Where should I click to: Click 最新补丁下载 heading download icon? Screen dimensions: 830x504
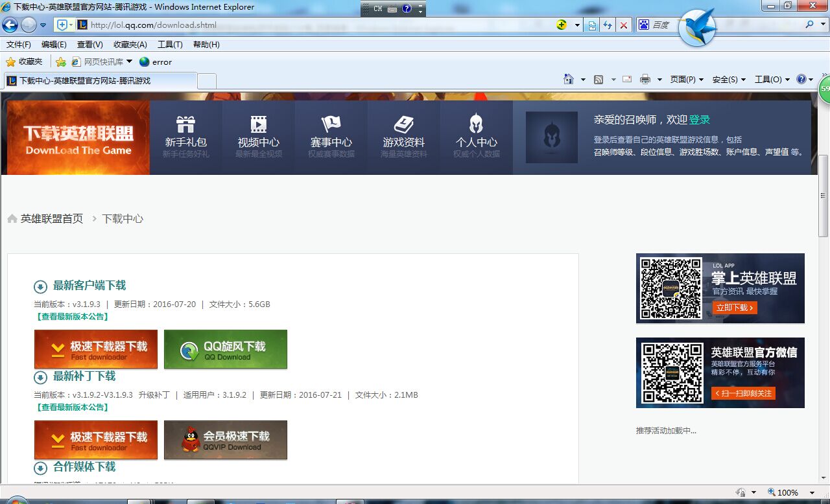coord(40,377)
